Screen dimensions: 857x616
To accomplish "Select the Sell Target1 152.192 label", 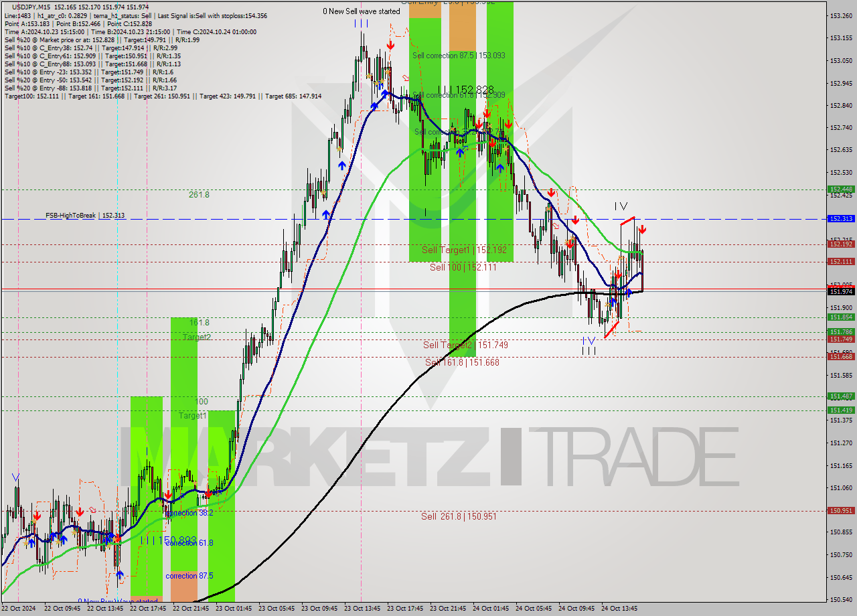I will [465, 250].
